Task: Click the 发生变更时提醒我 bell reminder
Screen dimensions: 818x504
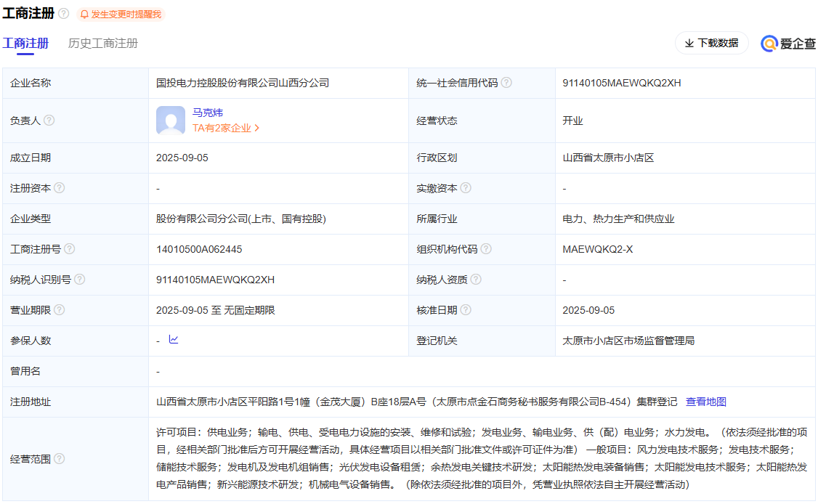Action: point(121,14)
